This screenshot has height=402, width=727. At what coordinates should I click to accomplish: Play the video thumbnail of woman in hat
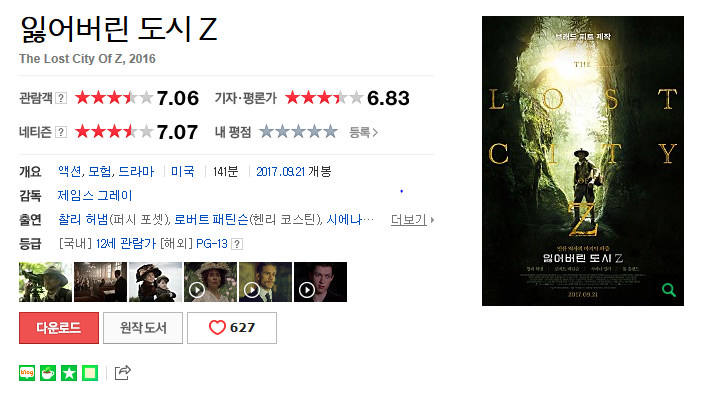pyautogui.click(x=210, y=282)
